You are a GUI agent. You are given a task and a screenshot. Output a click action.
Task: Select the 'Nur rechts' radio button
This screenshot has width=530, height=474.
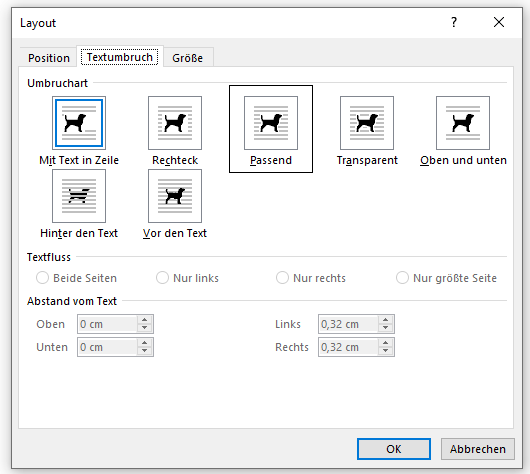click(x=282, y=278)
